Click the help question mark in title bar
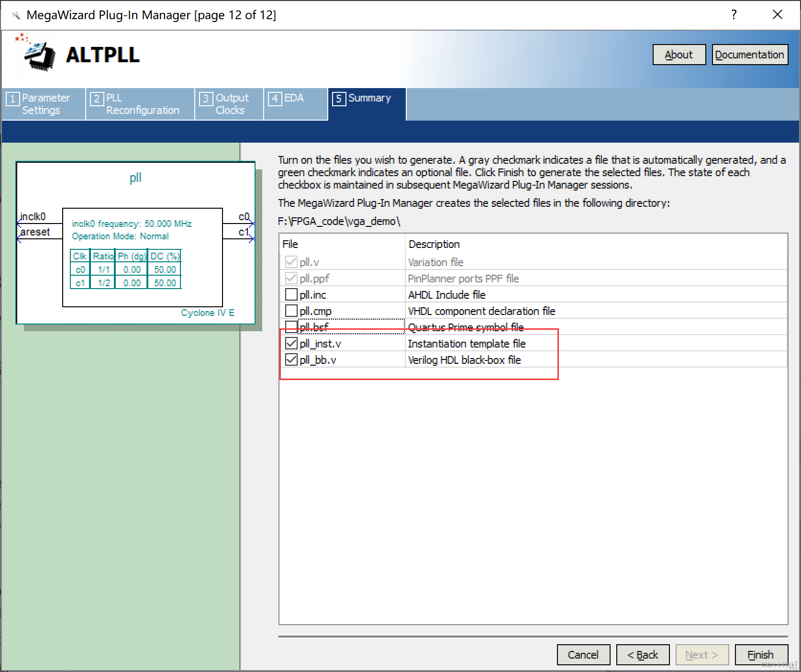The image size is (801, 672). pyautogui.click(x=734, y=14)
